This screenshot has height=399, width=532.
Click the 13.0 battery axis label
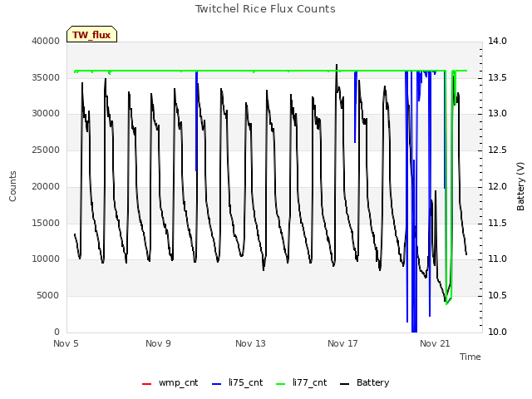tap(497, 113)
